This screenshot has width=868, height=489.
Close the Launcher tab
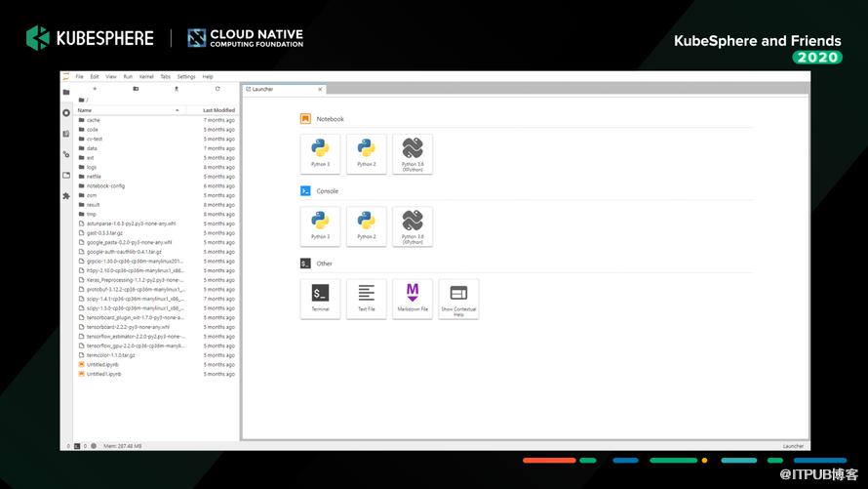320,89
